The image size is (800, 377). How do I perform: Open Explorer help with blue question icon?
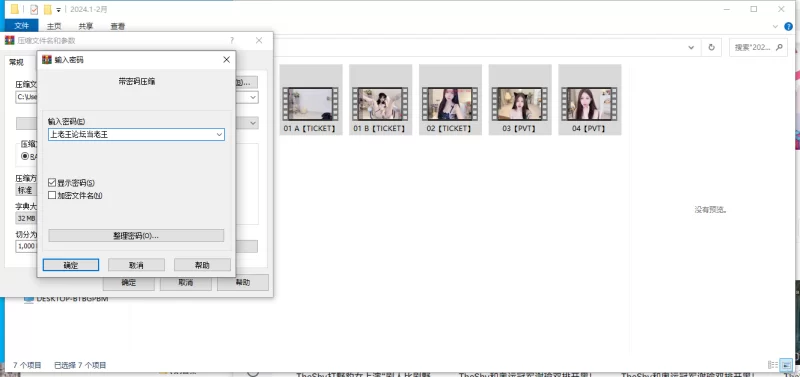click(x=788, y=27)
